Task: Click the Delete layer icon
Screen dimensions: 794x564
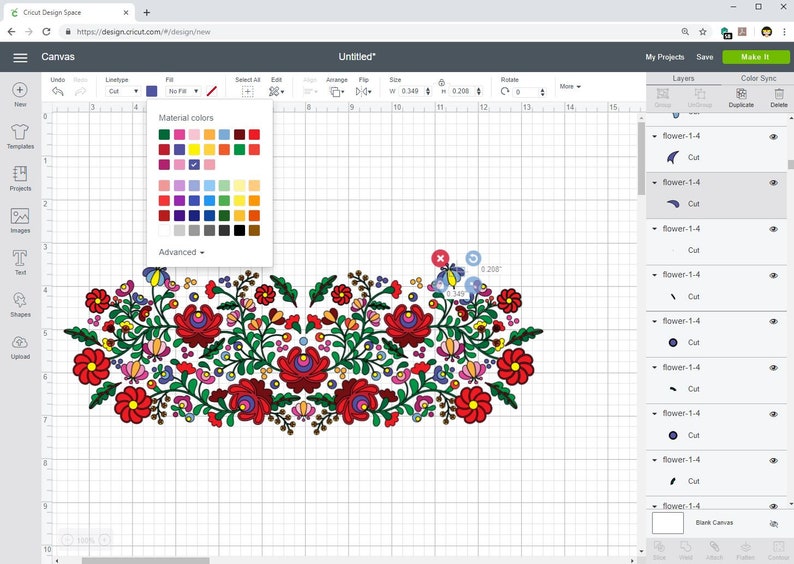Action: (779, 94)
